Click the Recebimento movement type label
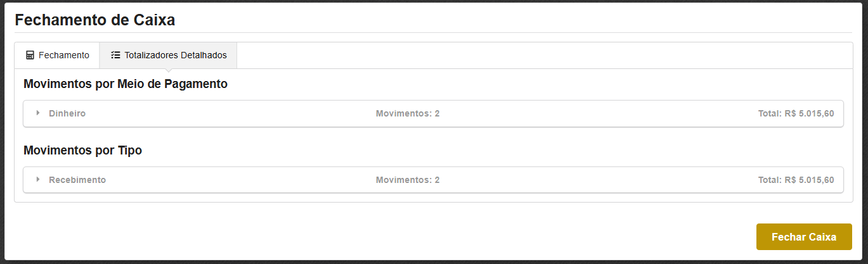This screenshot has width=868, height=264. tap(77, 180)
